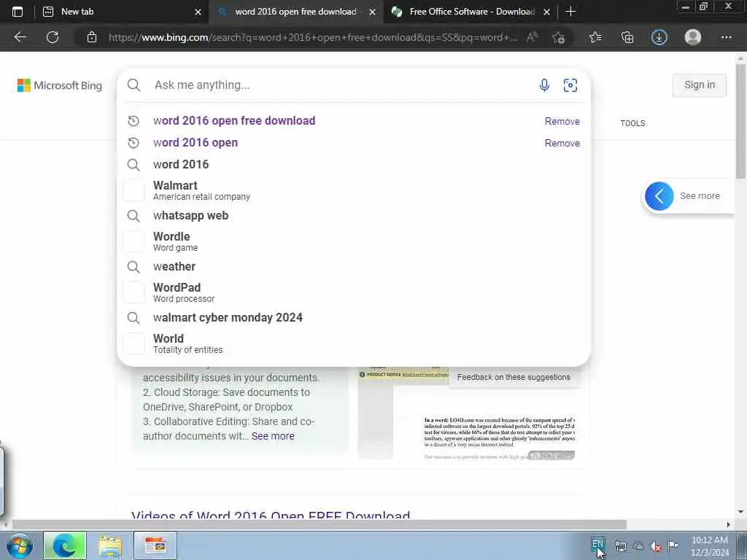Click the vertical scrollbar thumb
The height and width of the screenshot is (560, 747).
coord(741,122)
